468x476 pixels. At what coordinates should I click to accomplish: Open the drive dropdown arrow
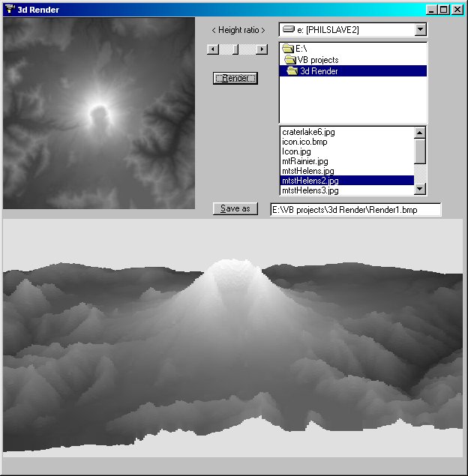[420, 29]
